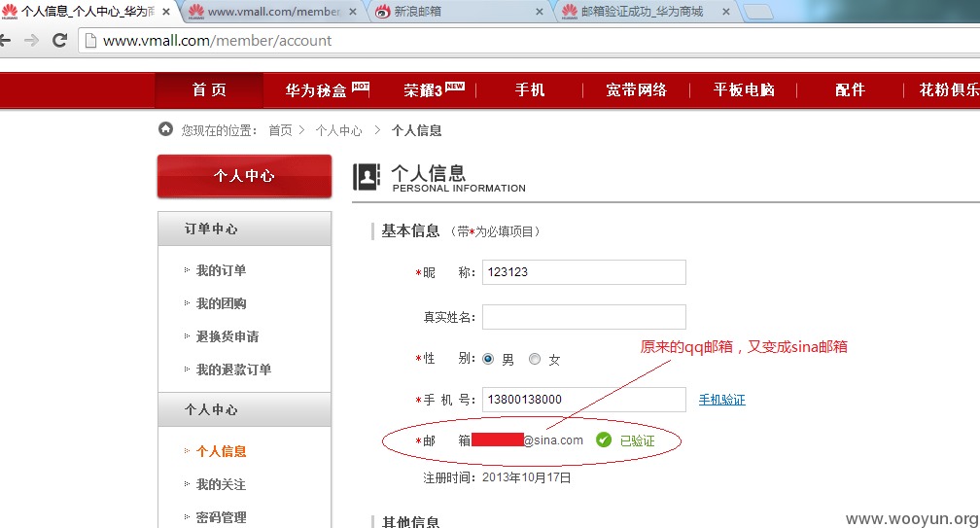Open 密码管理 in the sidebar
The image size is (980, 528).
coord(221,517)
